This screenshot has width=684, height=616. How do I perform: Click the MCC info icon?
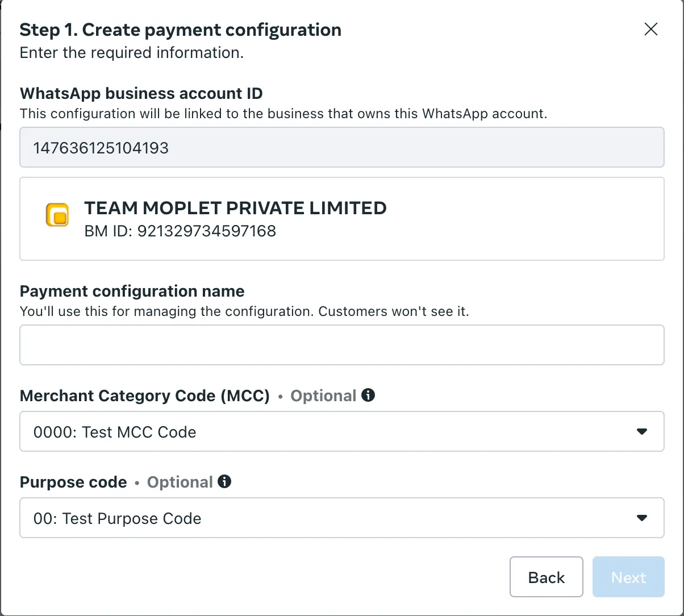pyautogui.click(x=368, y=395)
